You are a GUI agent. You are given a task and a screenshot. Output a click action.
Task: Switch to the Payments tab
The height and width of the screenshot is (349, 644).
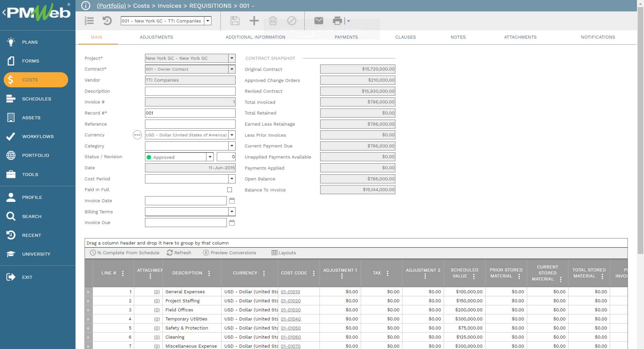346,37
